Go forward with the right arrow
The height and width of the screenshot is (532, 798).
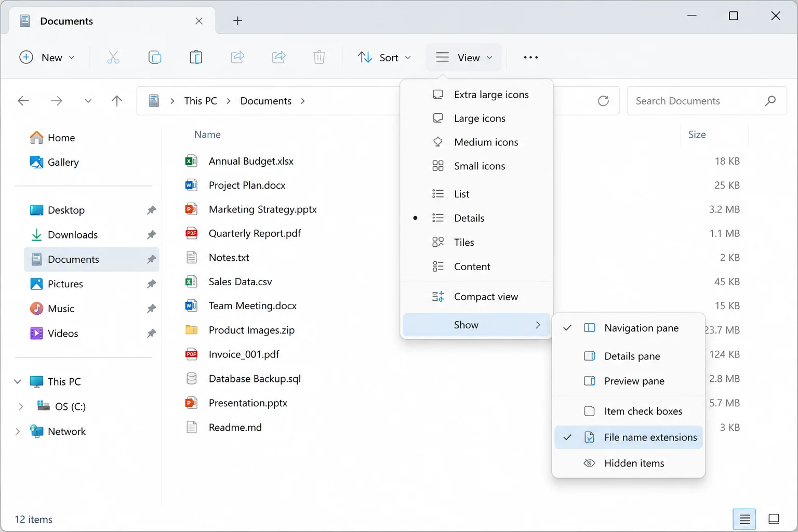point(57,101)
